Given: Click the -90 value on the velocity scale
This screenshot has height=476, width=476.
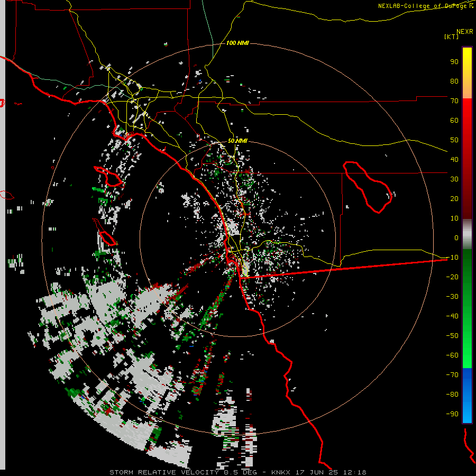Looking at the screenshot, I should tap(452, 414).
